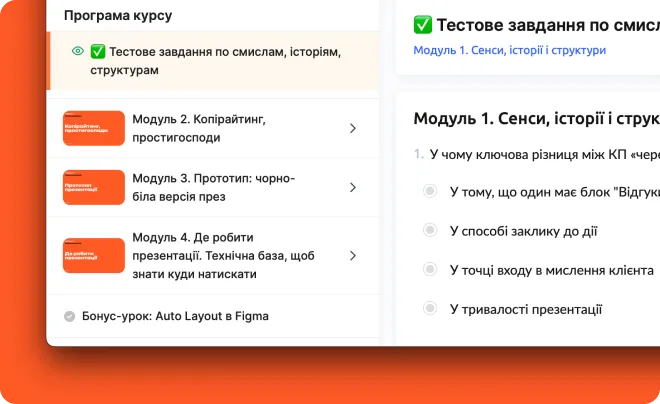Open Модуль 3 Прототип thumbnail

(x=94, y=187)
